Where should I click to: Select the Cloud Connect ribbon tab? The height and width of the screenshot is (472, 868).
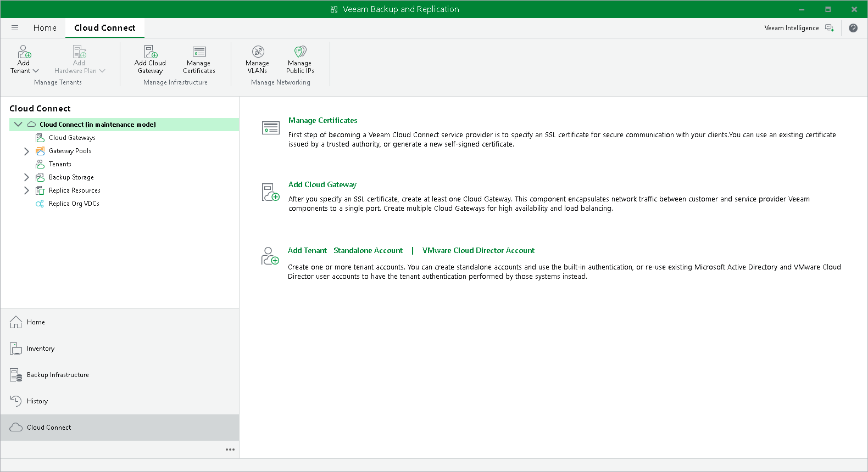click(x=105, y=28)
